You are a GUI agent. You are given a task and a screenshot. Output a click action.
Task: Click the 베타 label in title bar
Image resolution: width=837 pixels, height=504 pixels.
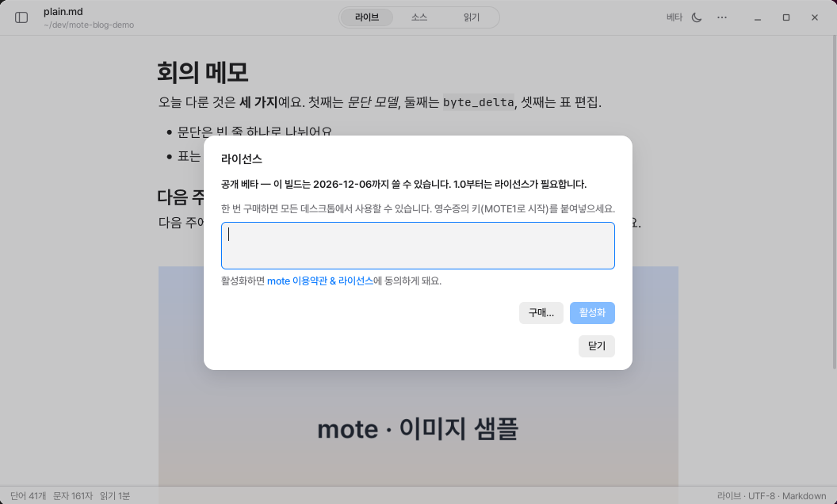point(675,17)
